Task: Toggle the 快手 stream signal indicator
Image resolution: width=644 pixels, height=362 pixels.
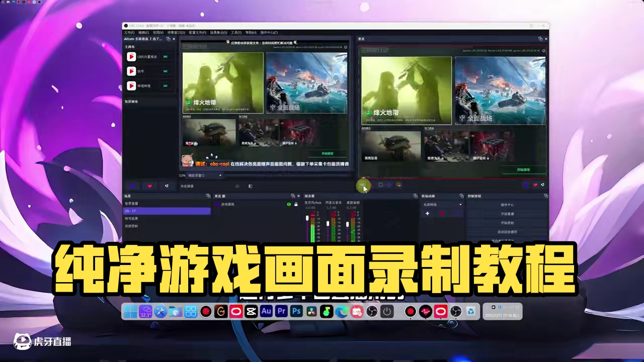Action: tap(167, 71)
